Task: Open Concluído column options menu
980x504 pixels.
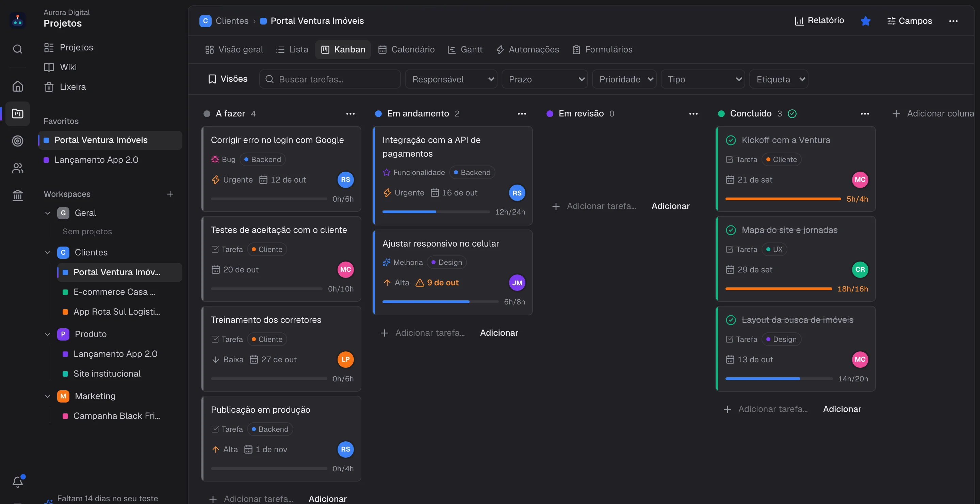Action: pos(865,113)
